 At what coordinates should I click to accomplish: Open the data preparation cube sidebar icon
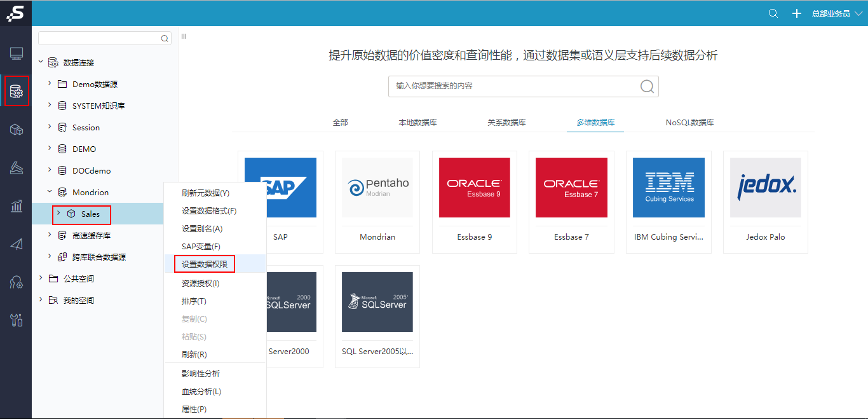coord(17,130)
